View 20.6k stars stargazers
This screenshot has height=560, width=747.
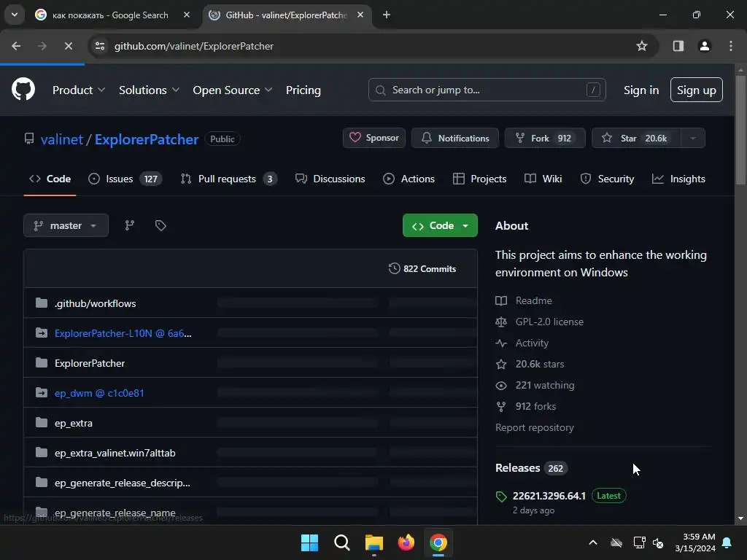pyautogui.click(x=530, y=365)
